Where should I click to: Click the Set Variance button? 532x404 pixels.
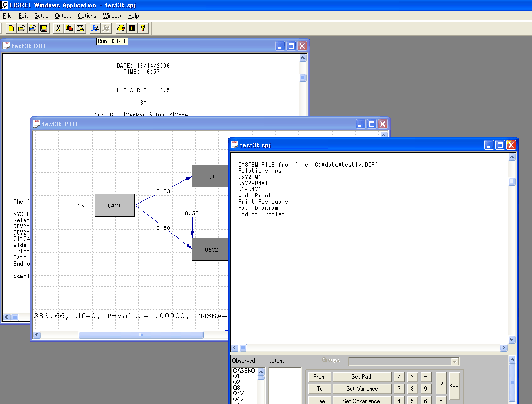(362, 388)
